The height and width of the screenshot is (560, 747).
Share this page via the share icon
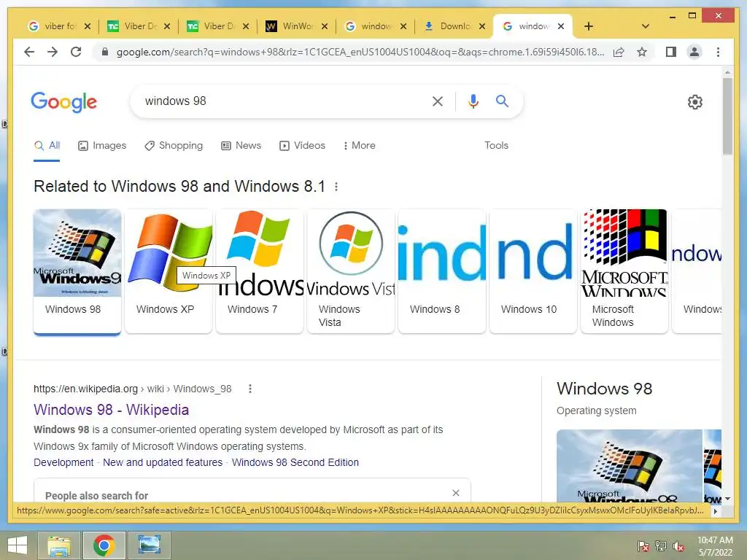click(x=619, y=52)
